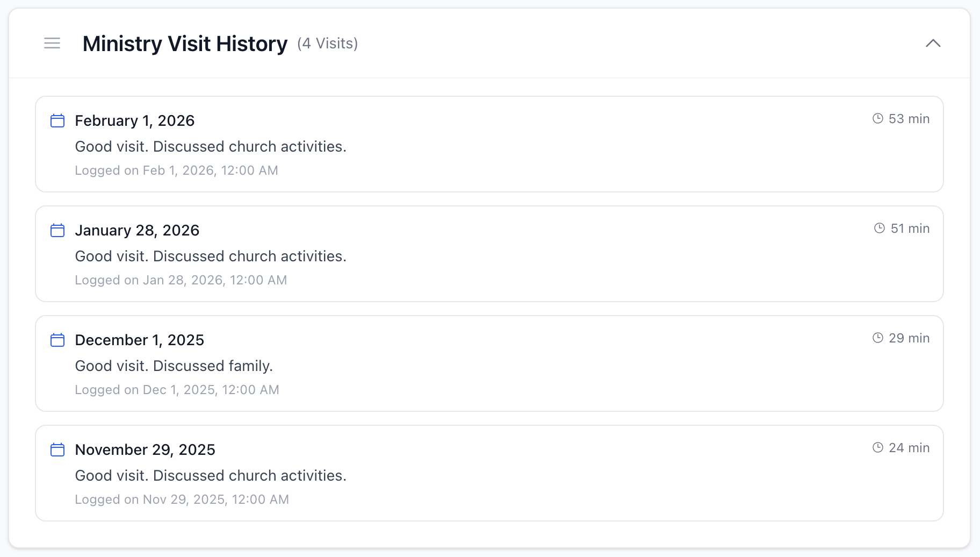This screenshot has height=557, width=980.
Task: Click the November 29, 2025 date heading
Action: pos(145,449)
